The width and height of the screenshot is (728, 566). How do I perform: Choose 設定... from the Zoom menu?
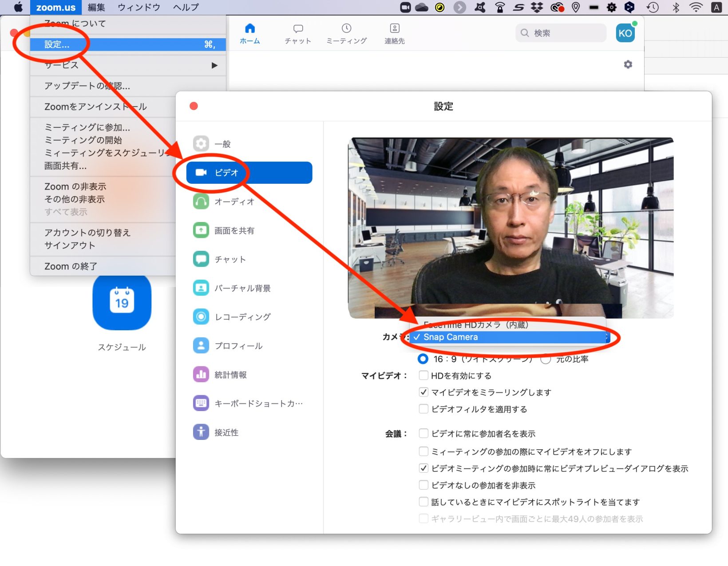point(128,44)
